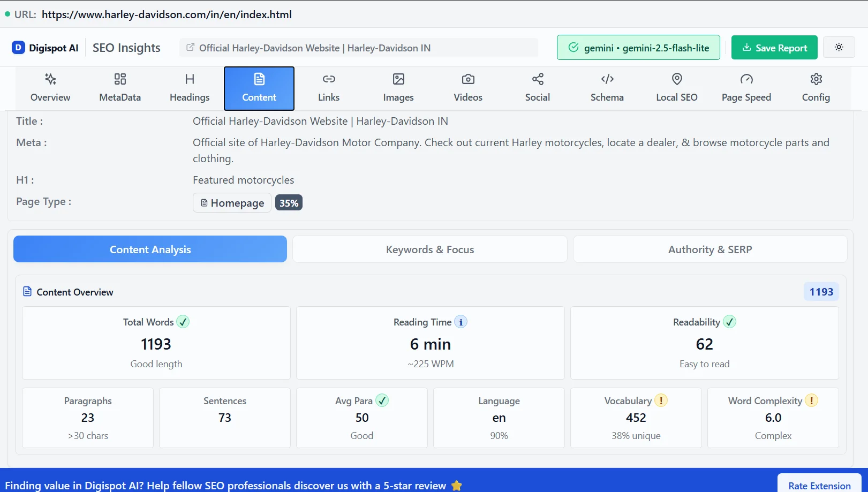The height and width of the screenshot is (492, 868).
Task: Click the Save Report button
Action: coord(774,48)
